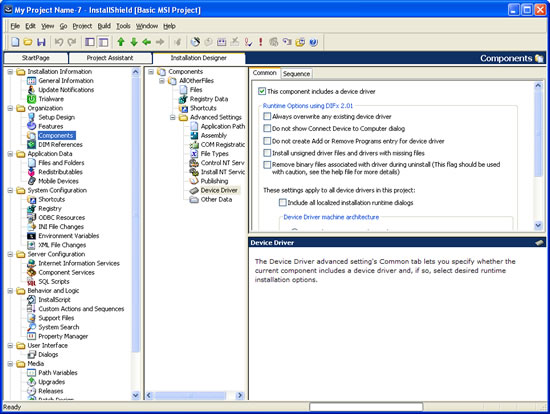Click the green left arrow toolbar icon
The image size is (550, 414).
tap(147, 42)
